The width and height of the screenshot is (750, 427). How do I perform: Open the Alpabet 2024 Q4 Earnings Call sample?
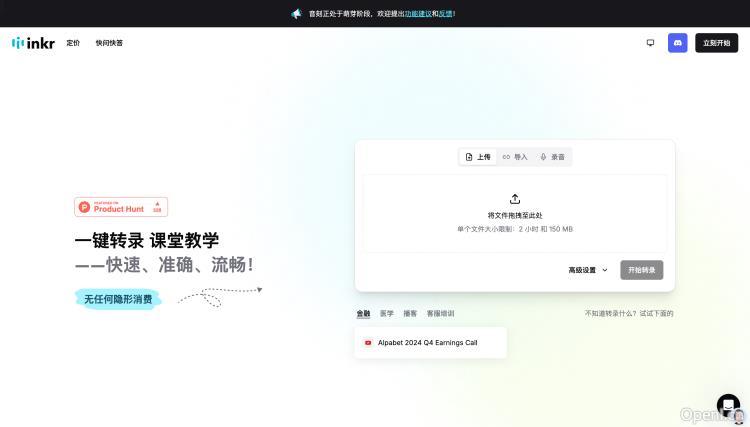[430, 342]
